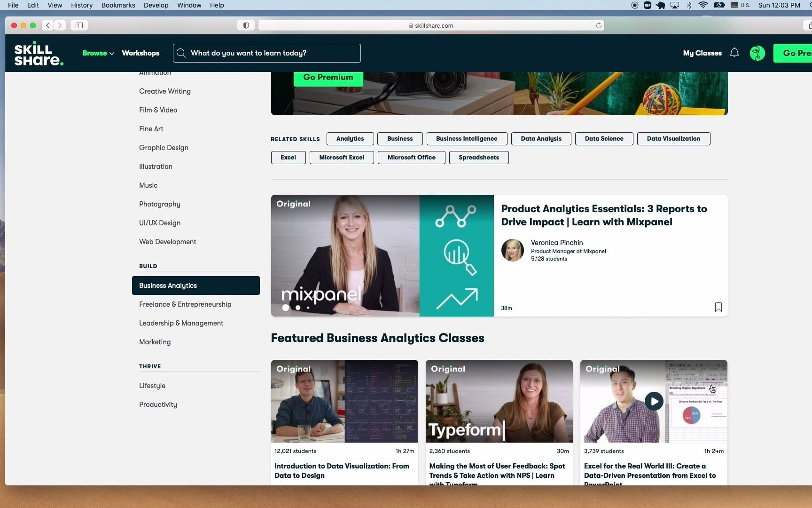Viewport: 812px width, 508px height.
Task: Open Graphic Design category
Action: (x=164, y=148)
